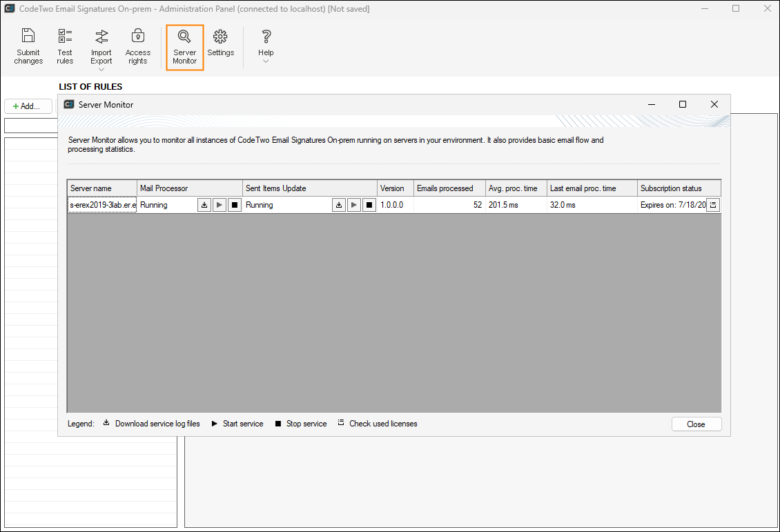Click the Add rule button
Screen dimensions: 780x532
tap(28, 106)
